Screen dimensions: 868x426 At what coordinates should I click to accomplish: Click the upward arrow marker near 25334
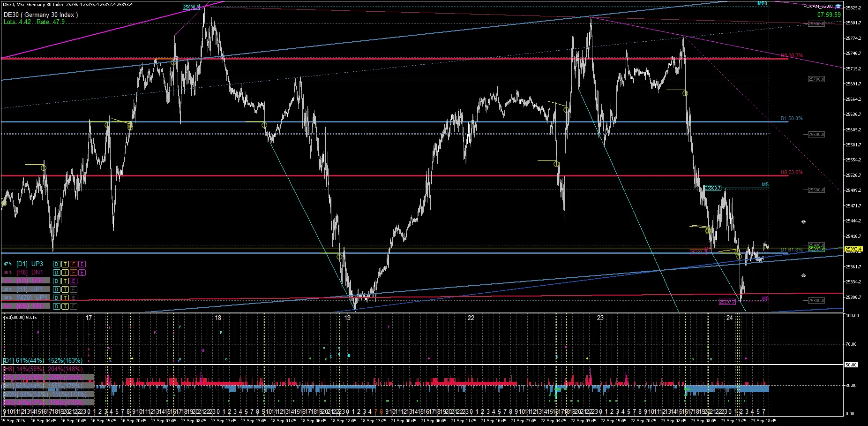(803, 275)
